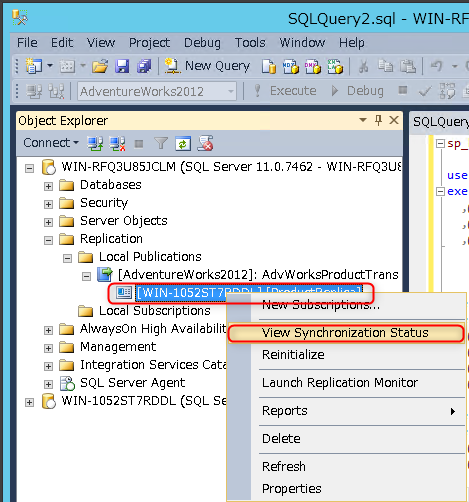Click the Database Engine Query icon

coord(269,66)
